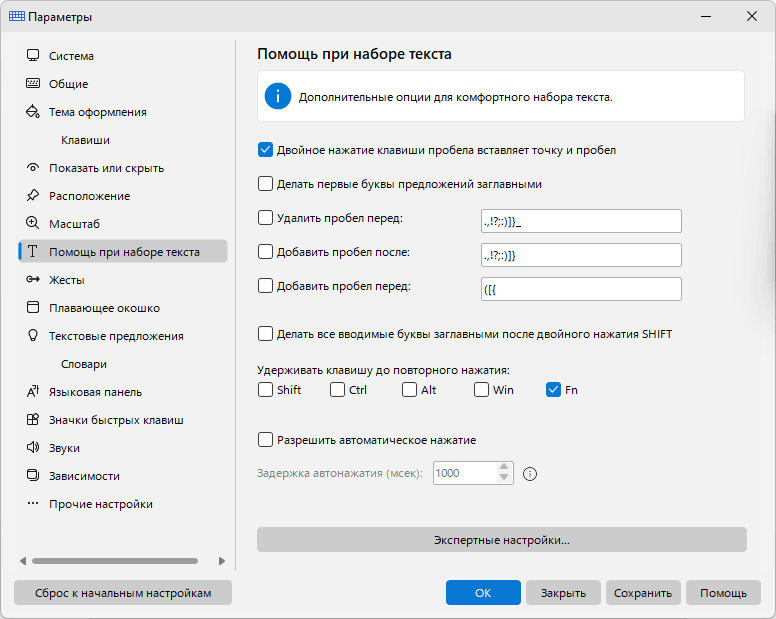
Task: Open the Общие settings page
Action: pyautogui.click(x=68, y=84)
